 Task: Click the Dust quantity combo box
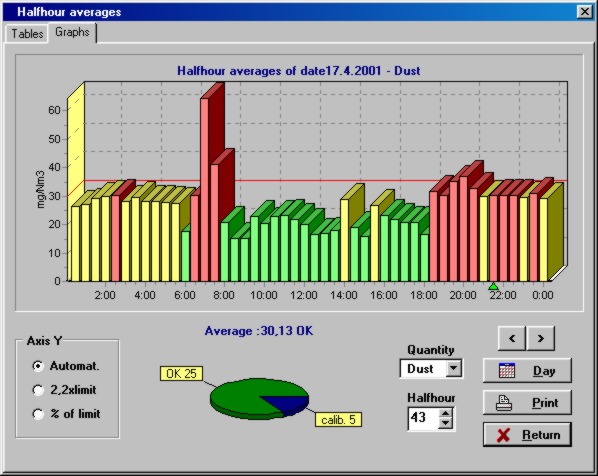tap(431, 368)
